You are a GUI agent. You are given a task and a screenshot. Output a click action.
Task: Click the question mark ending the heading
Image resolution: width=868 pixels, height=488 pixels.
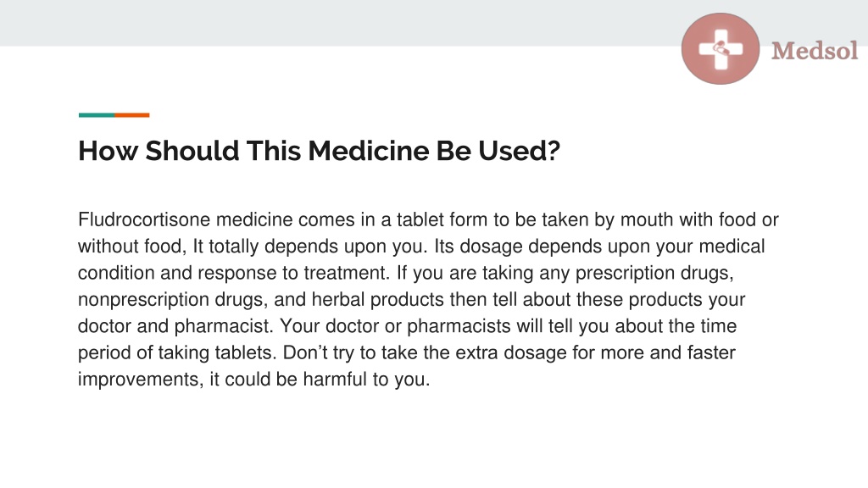pyautogui.click(x=554, y=151)
